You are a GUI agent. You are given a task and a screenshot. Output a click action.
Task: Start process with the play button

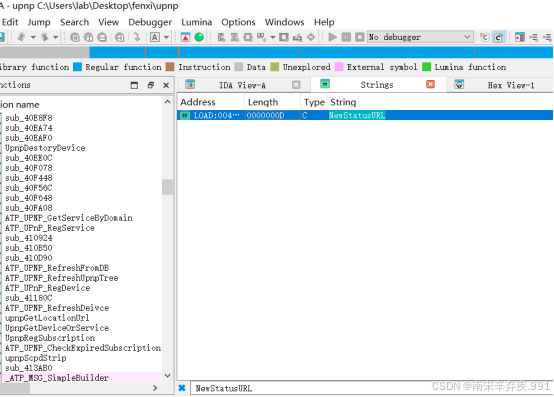tap(332, 37)
